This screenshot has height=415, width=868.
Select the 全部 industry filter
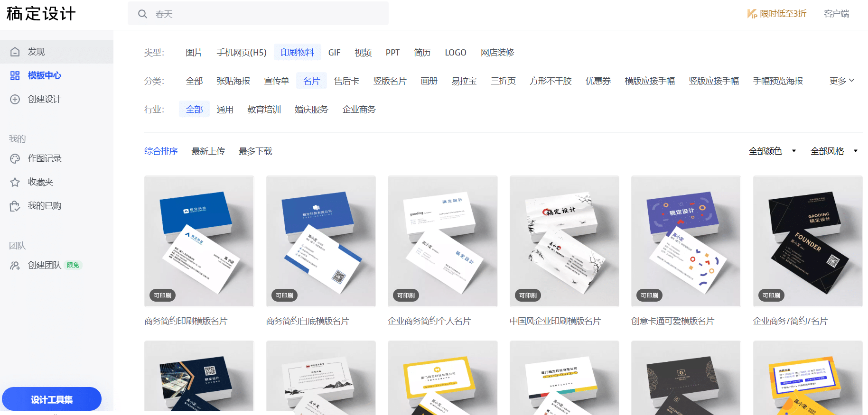coord(194,109)
